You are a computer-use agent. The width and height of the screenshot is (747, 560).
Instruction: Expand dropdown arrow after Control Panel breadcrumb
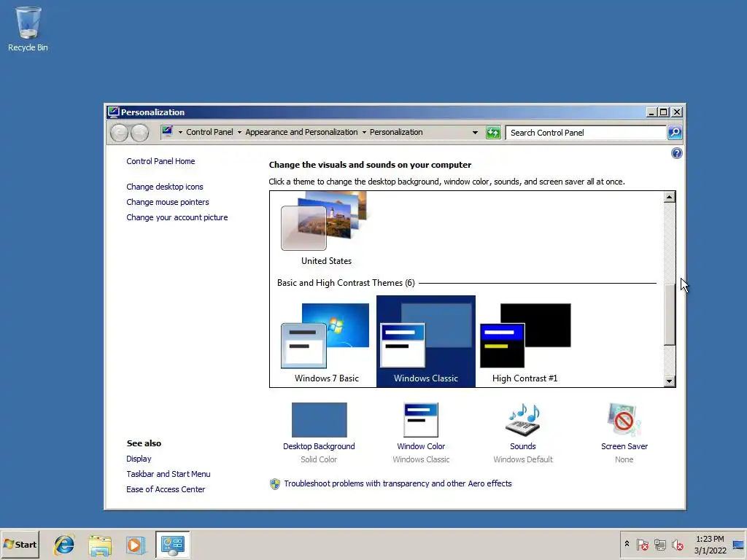pos(239,133)
